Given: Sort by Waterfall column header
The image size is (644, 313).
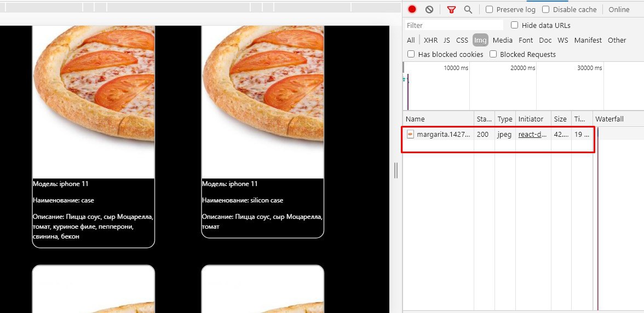Looking at the screenshot, I should point(618,119).
